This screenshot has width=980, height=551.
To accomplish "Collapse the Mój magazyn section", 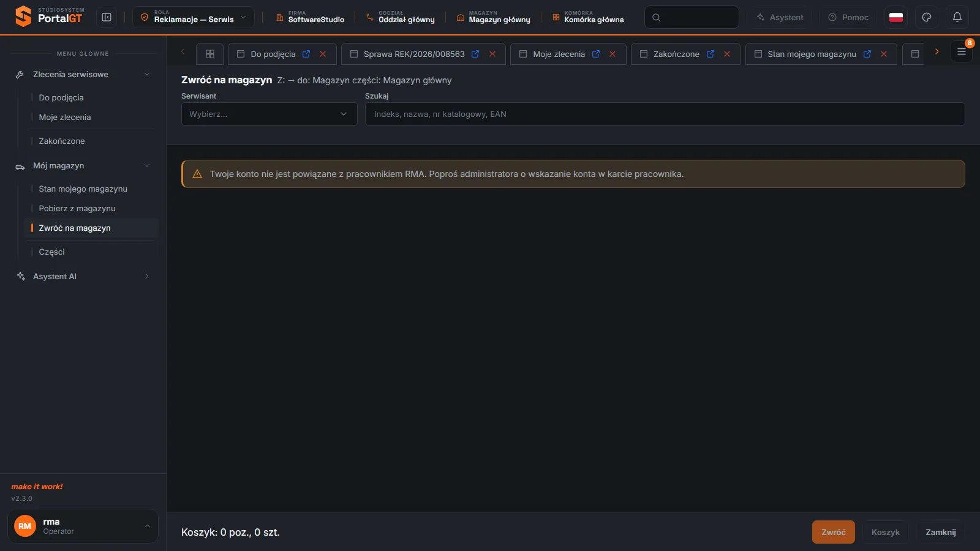I will click(x=83, y=165).
